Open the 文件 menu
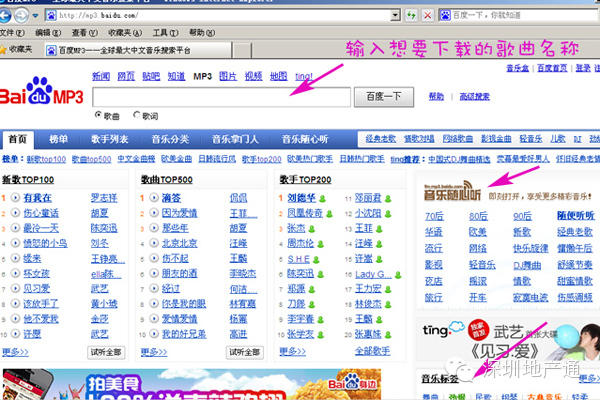Screen dimensions: 600x400 point(12,33)
